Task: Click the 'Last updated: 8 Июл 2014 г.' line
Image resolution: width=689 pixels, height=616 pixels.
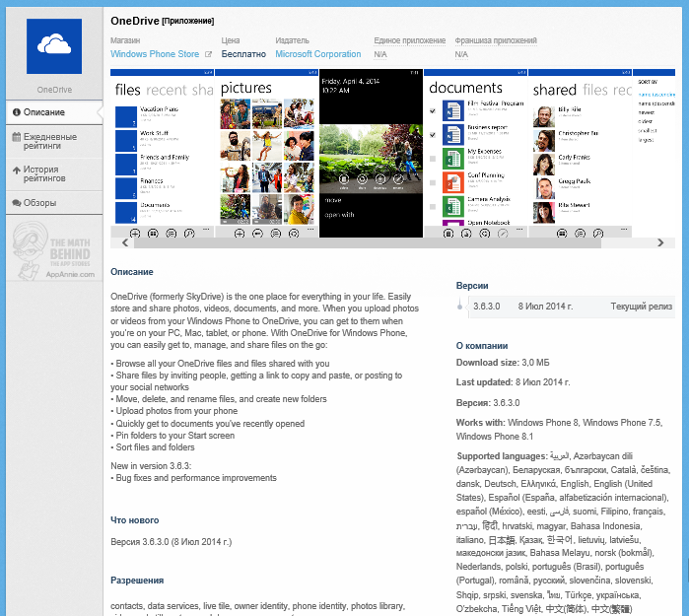Action: [513, 382]
